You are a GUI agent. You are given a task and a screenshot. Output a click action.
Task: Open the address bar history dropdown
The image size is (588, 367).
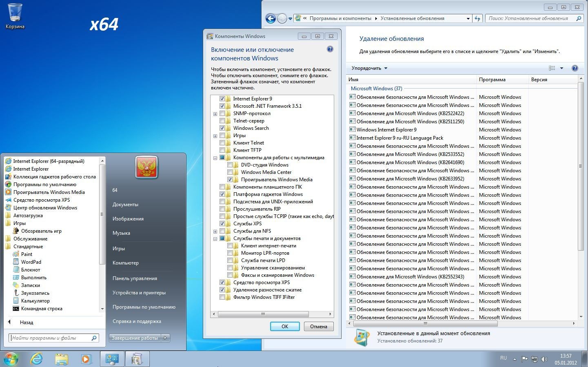(x=468, y=18)
